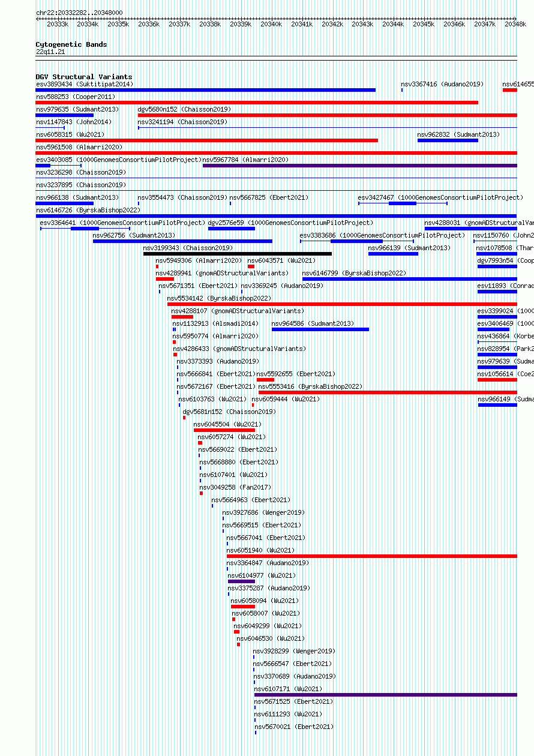Viewport: 534px width, 756px height.
Task: Click nsv979635 (Sudmant2013) label
Action: pos(77,110)
